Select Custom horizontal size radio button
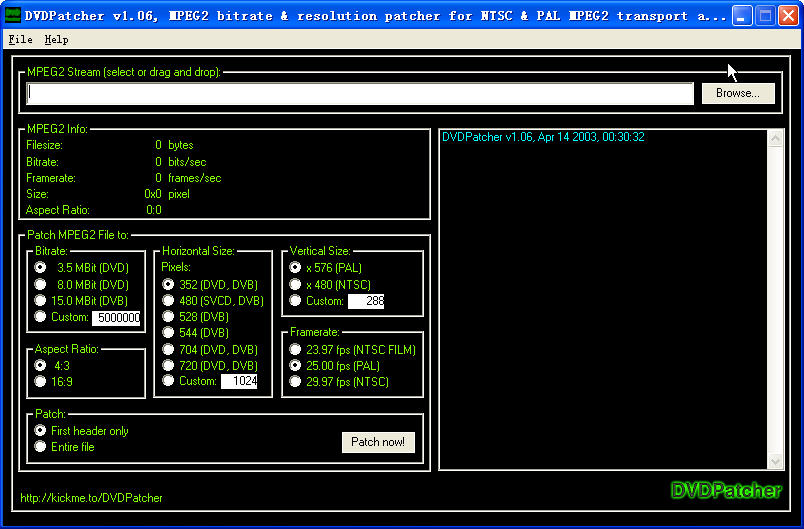Image resolution: width=804 pixels, height=529 pixels. point(168,380)
